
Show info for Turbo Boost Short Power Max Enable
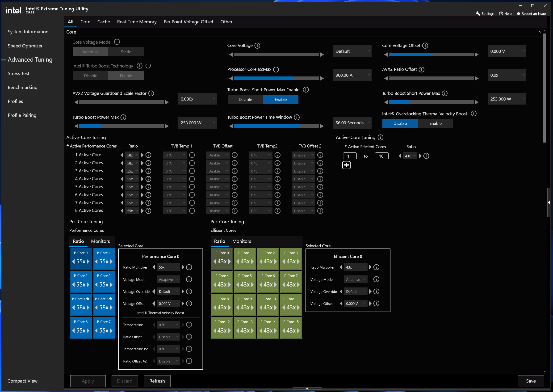pos(306,90)
